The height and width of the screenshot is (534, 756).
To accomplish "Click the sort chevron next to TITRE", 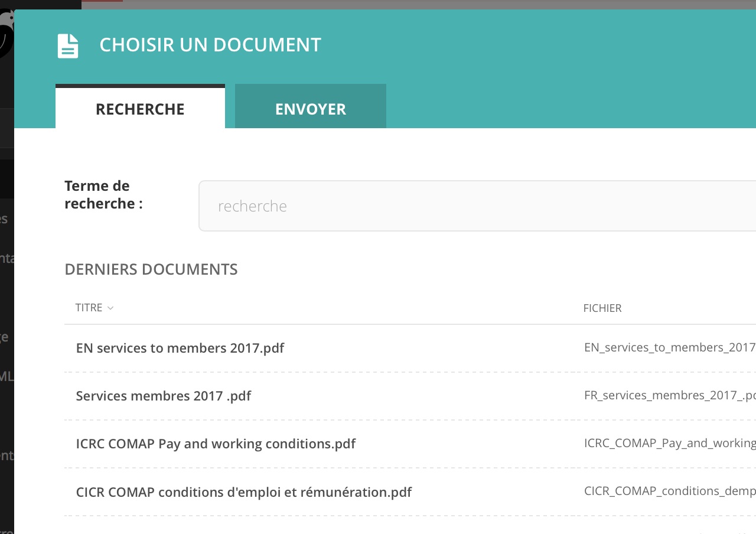I will click(x=110, y=308).
